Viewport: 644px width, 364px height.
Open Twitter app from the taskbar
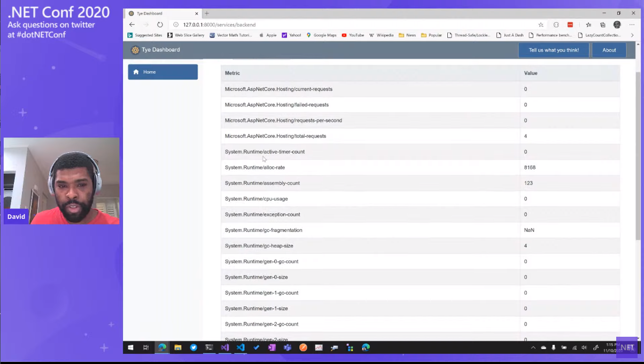[193, 347]
